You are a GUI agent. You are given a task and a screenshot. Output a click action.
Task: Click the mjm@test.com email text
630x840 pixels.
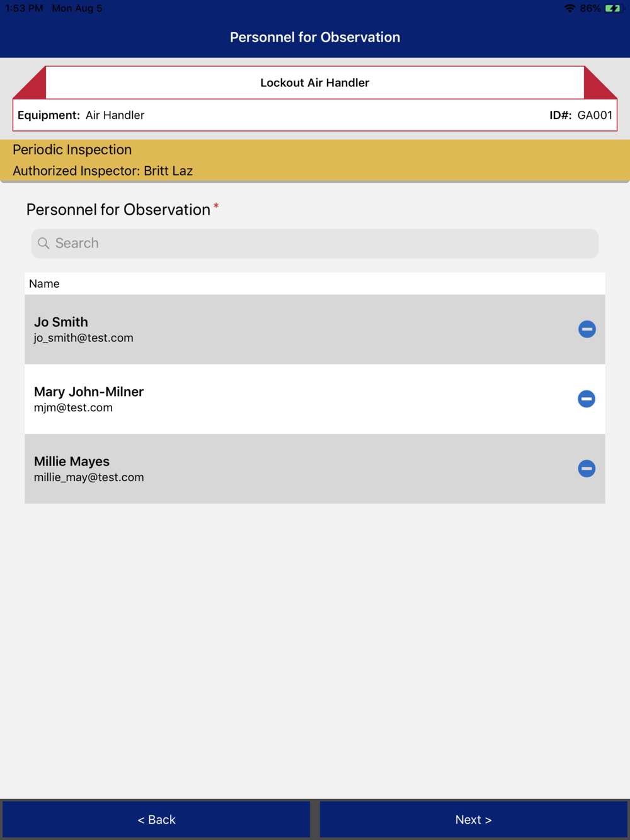point(73,408)
